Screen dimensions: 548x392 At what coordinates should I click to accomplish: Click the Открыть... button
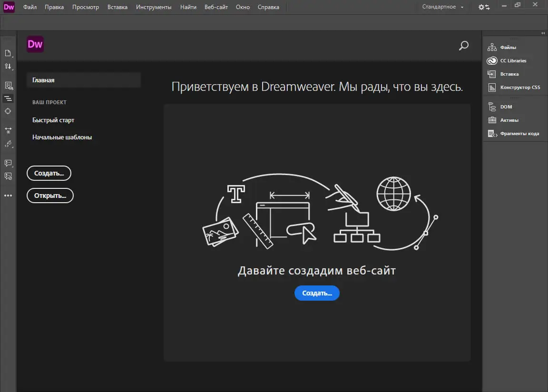click(50, 196)
